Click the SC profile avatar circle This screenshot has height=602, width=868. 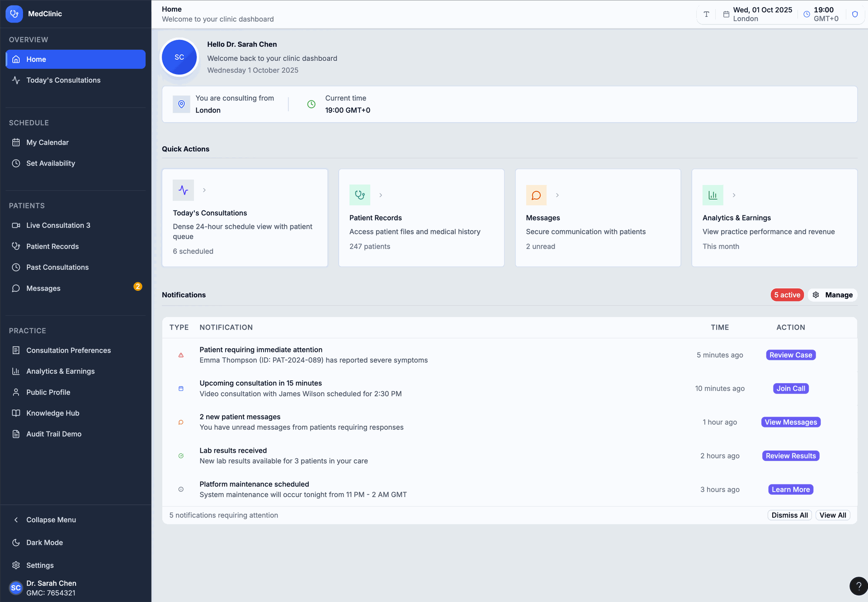click(179, 57)
